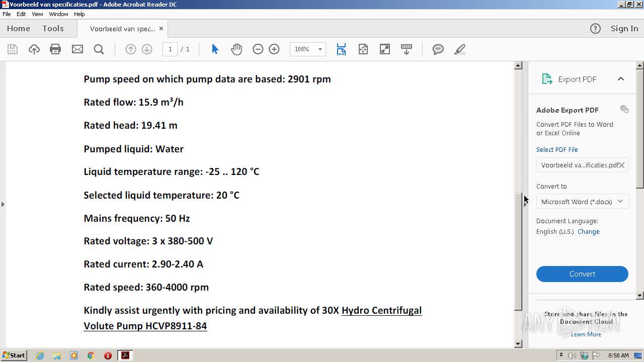This screenshot has height=362, width=644.
Task: Open the Find text magnifier icon
Action: pyautogui.click(x=99, y=49)
